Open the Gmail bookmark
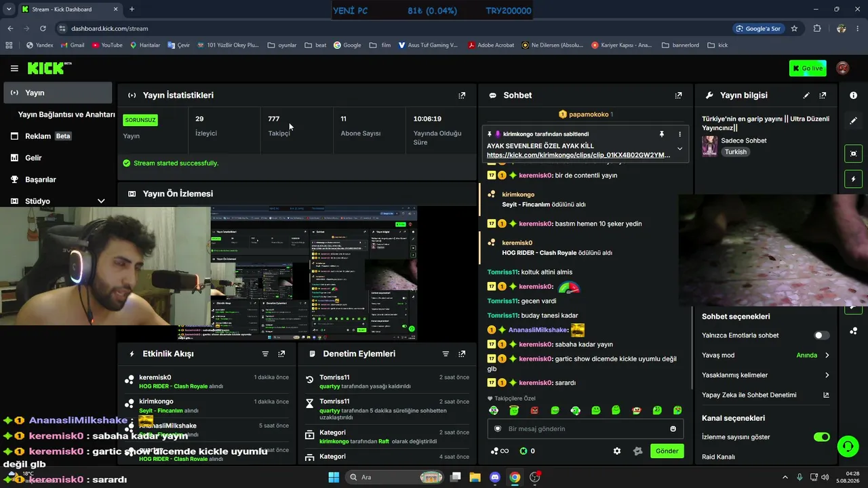The width and height of the screenshot is (868, 488). (72, 45)
